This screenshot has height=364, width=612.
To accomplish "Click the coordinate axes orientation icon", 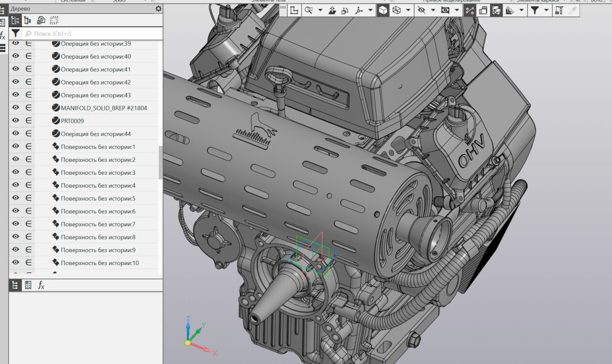I will click(x=359, y=10).
